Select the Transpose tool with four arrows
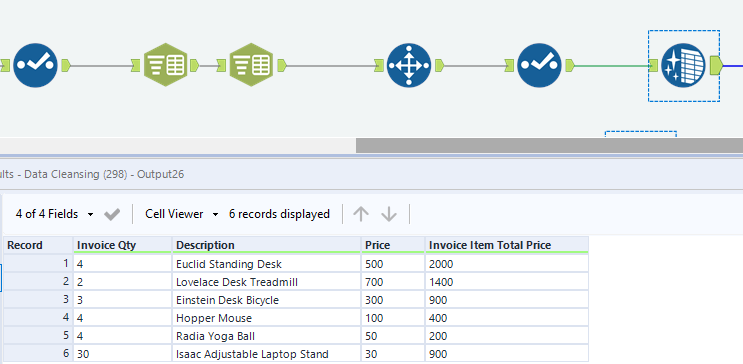Screen dimensions: 743x364 pyautogui.click(x=409, y=65)
